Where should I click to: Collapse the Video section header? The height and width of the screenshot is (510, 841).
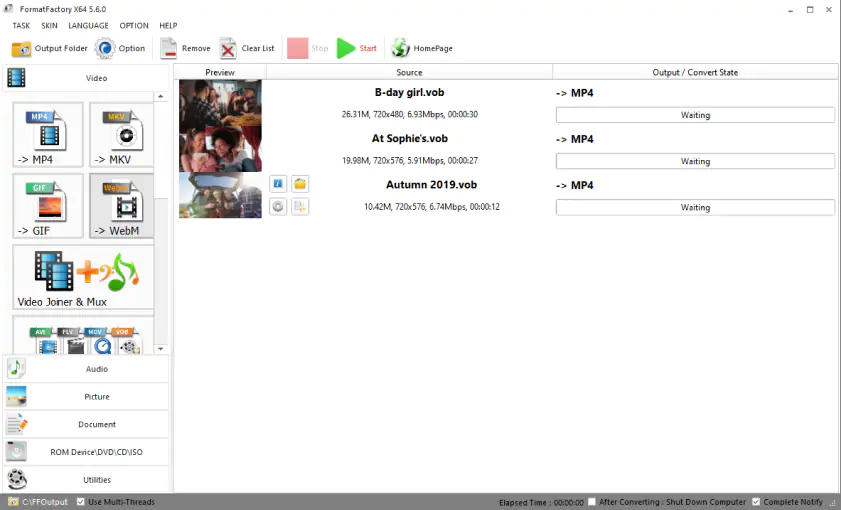click(x=86, y=78)
